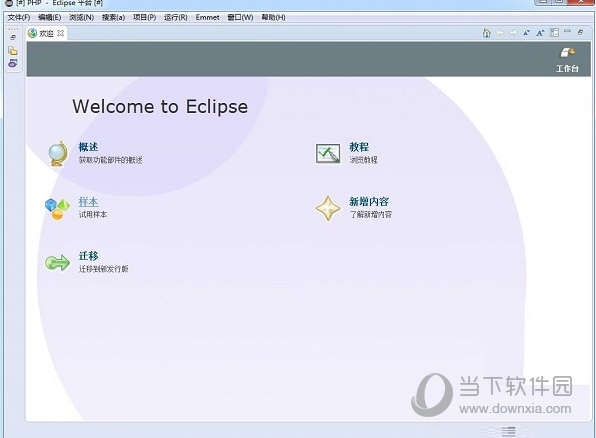Open the 新增内容 what's new link

click(369, 202)
